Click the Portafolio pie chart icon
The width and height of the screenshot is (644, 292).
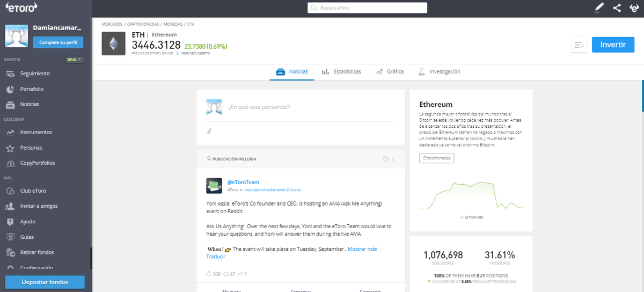(x=10, y=89)
